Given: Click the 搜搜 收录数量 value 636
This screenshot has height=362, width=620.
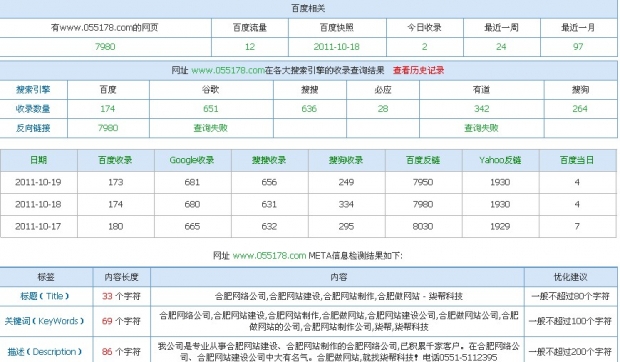Looking at the screenshot, I should point(309,109).
